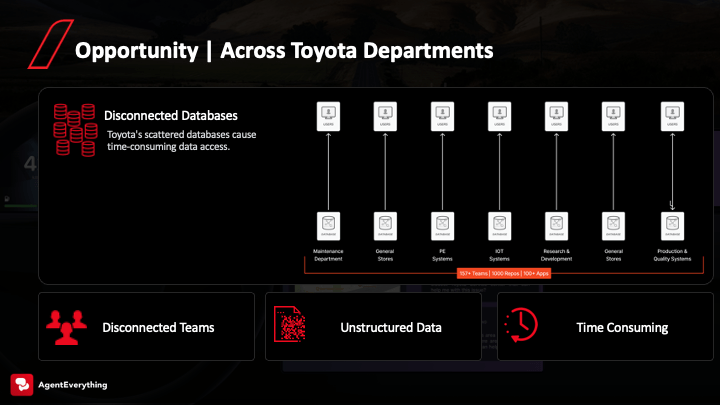Image resolution: width=720 pixels, height=405 pixels.
Task: Click the Disconnected Teams people icon
Action: 67,327
